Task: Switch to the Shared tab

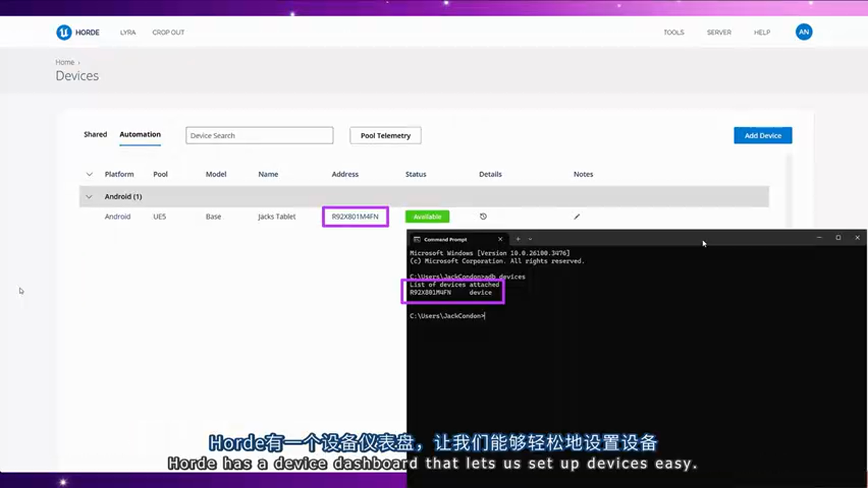Action: [x=95, y=134]
